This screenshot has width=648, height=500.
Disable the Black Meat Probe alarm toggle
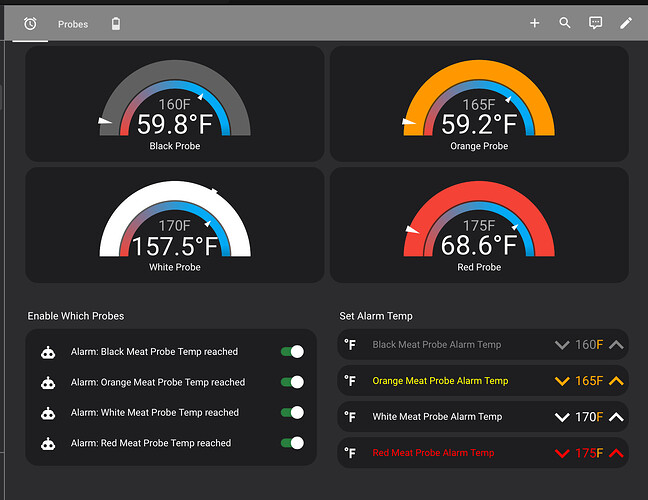[x=292, y=352]
